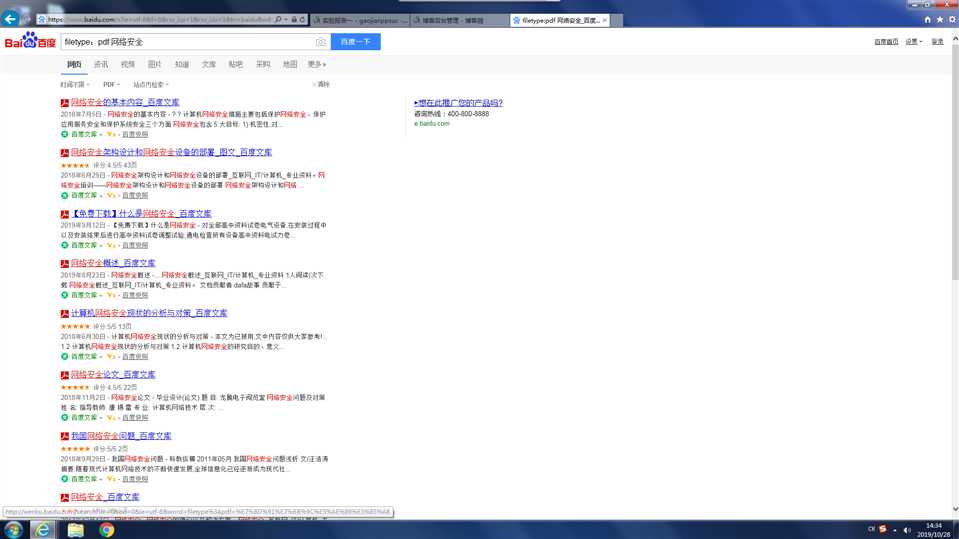Select the 知道 search category tab
Image resolution: width=959 pixels, height=539 pixels.
pyautogui.click(x=182, y=64)
